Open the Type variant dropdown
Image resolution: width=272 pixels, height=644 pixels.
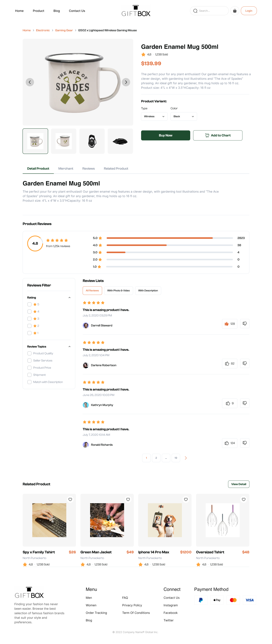pyautogui.click(x=154, y=116)
